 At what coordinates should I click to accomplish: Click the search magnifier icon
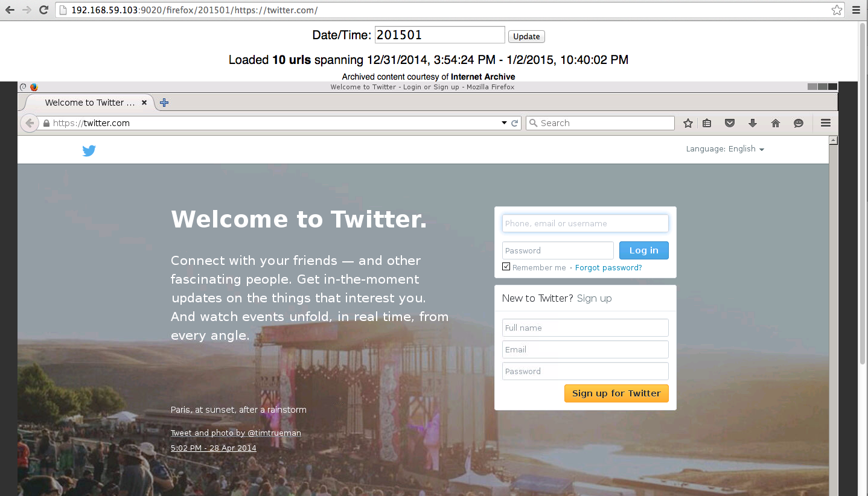tap(533, 123)
